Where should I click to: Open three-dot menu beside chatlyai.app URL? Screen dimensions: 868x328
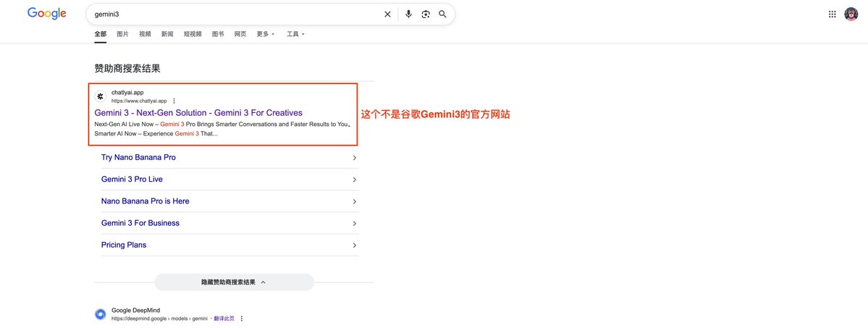point(174,101)
